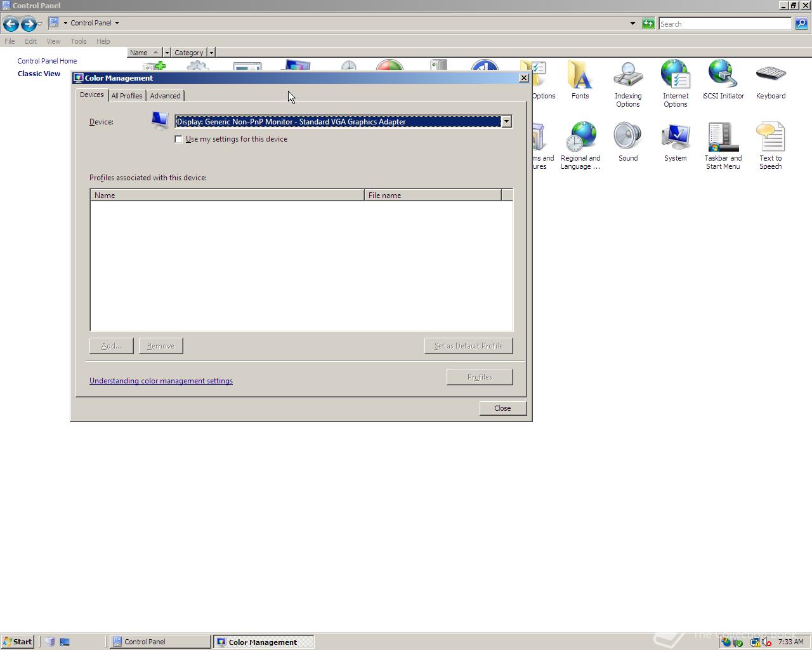The width and height of the screenshot is (812, 650).
Task: Expand the address bar history dropdown
Action: point(632,23)
